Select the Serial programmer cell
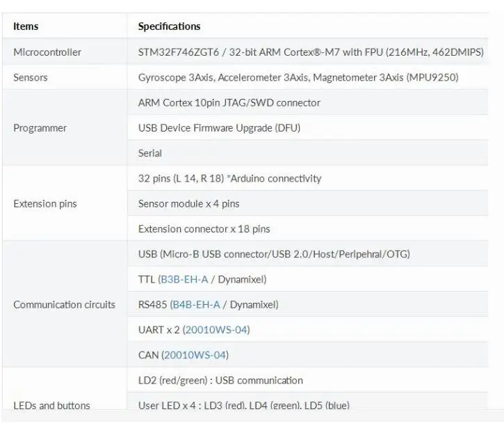Viewport: 504px width, 428px height. point(308,153)
